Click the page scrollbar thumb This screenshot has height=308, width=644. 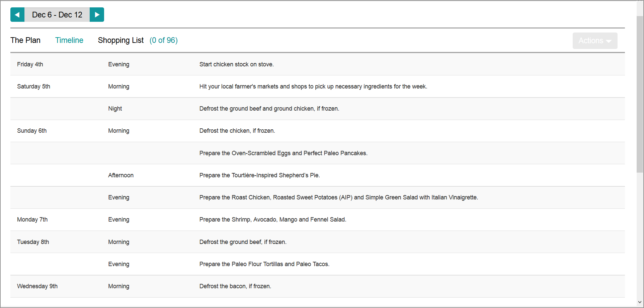(640, 94)
